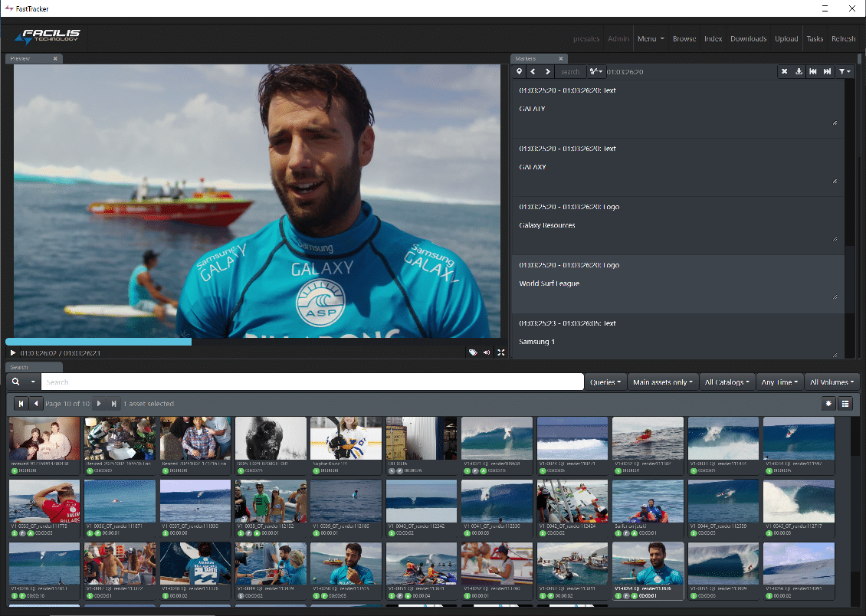Click the fullscreen icon in the preview player
Image resolution: width=866 pixels, height=616 pixels.
501,352
